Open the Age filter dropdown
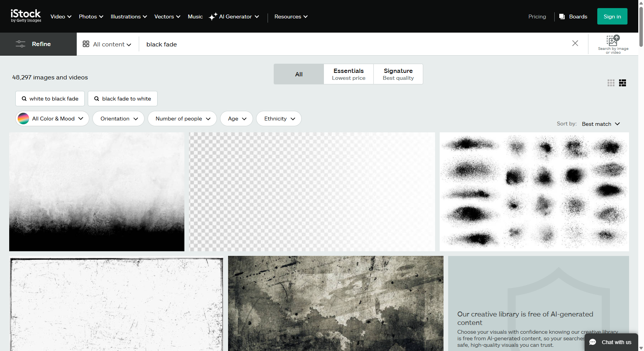 tap(237, 119)
